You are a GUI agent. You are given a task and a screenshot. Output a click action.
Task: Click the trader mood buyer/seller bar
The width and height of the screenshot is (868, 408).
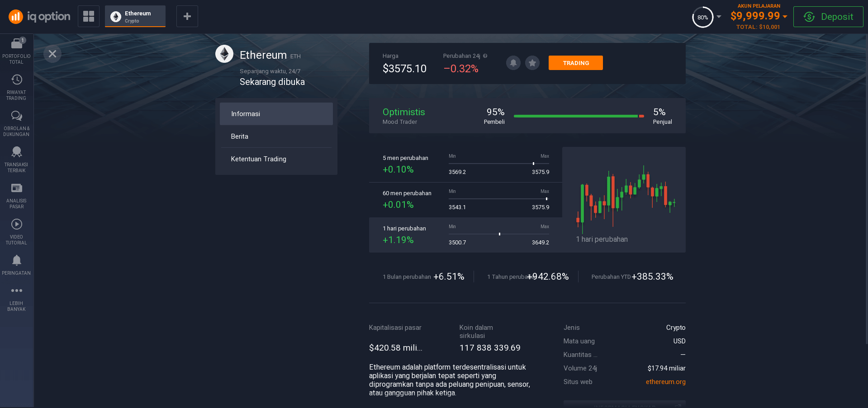579,116
